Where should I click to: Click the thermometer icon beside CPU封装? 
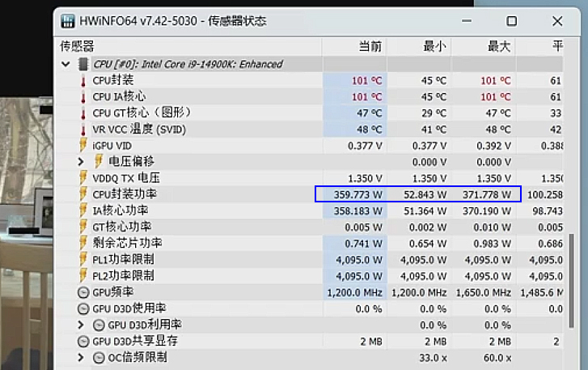[82, 81]
